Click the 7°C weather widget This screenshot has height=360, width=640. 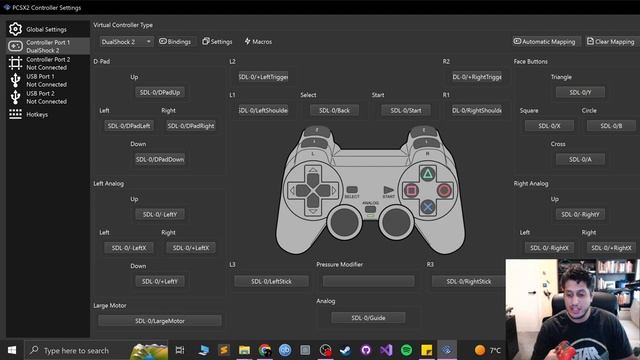tap(488, 350)
